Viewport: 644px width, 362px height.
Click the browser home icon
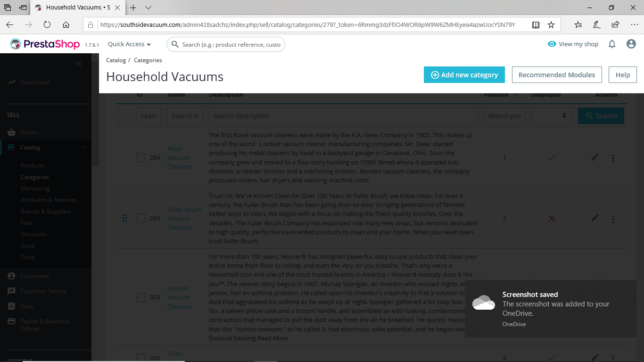pos(66,25)
